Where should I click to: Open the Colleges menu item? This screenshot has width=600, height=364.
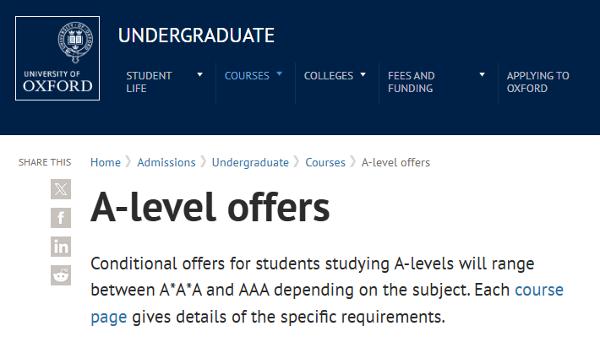(x=328, y=76)
